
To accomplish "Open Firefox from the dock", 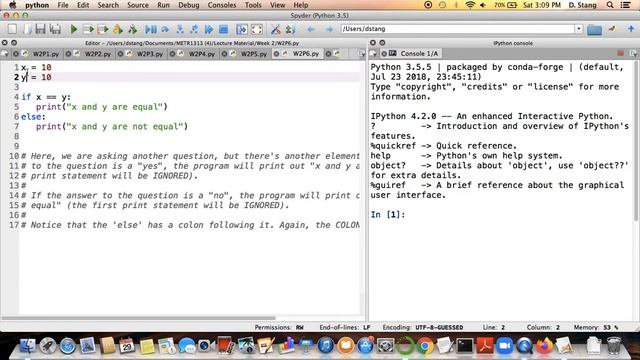I will click(x=544, y=346).
